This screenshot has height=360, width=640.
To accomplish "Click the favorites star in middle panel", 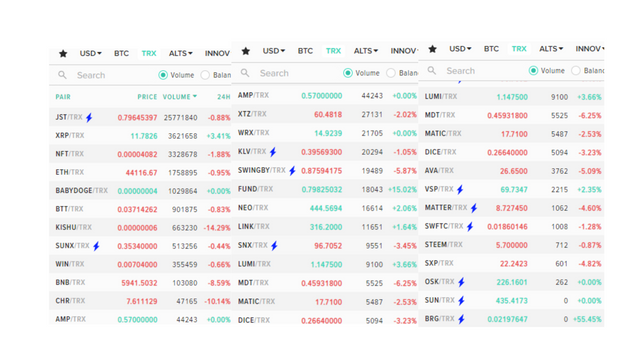I will (x=246, y=51).
